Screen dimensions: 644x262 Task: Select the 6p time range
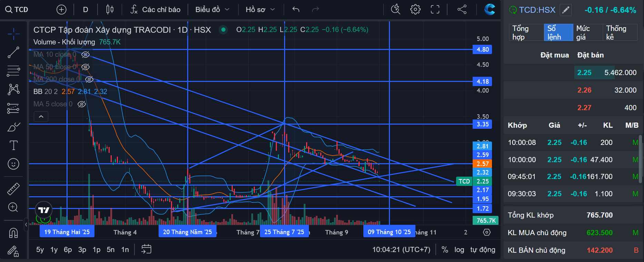[68, 250]
